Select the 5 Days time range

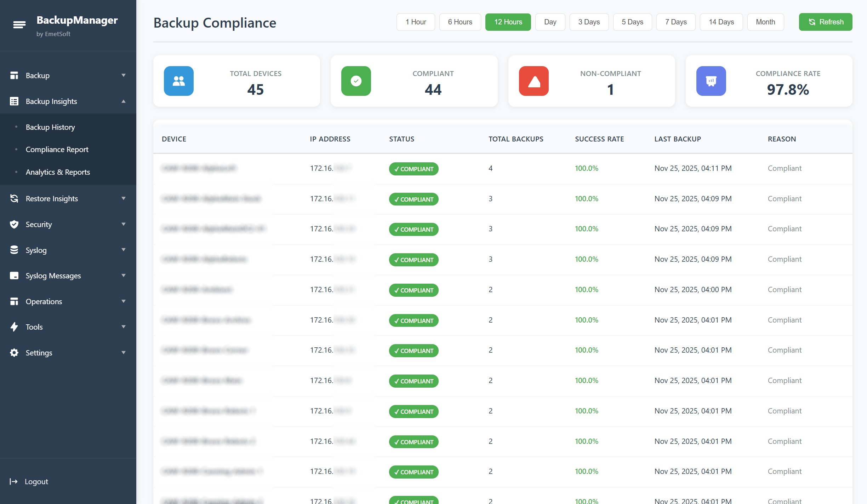[x=632, y=22]
